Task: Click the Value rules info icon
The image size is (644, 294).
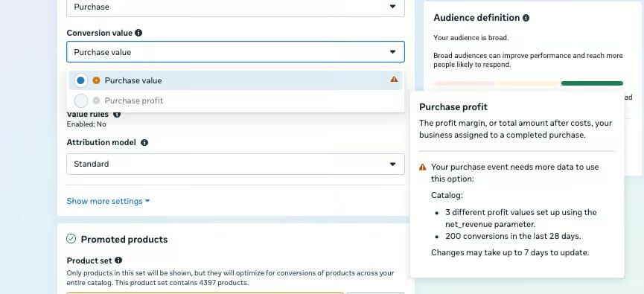Action: click(117, 114)
